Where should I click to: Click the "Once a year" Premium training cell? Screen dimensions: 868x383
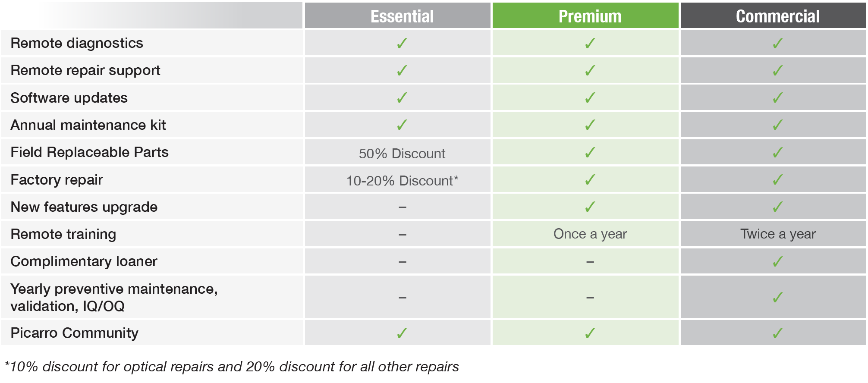click(x=590, y=234)
